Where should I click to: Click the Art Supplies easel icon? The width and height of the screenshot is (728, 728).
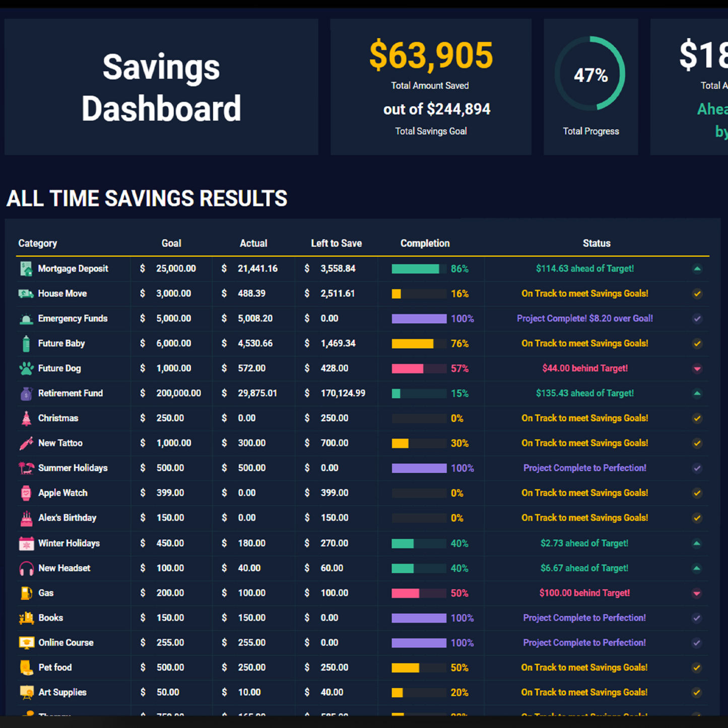coord(26,693)
